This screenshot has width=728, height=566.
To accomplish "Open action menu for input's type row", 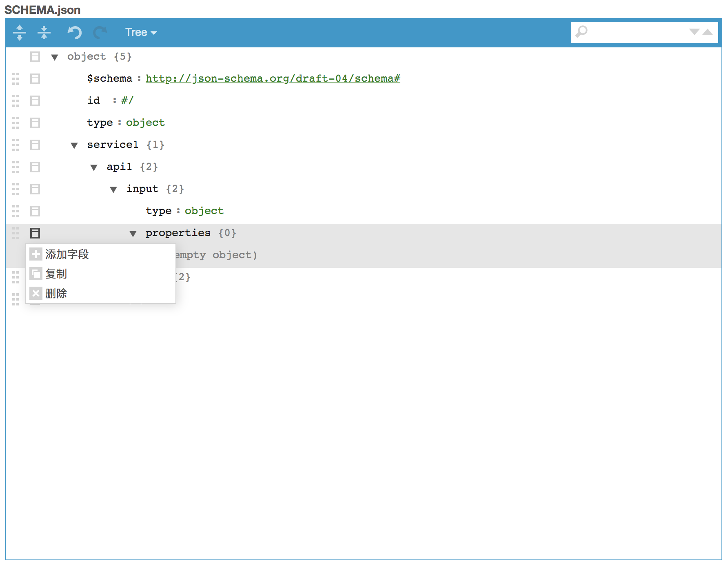I will click(x=35, y=211).
